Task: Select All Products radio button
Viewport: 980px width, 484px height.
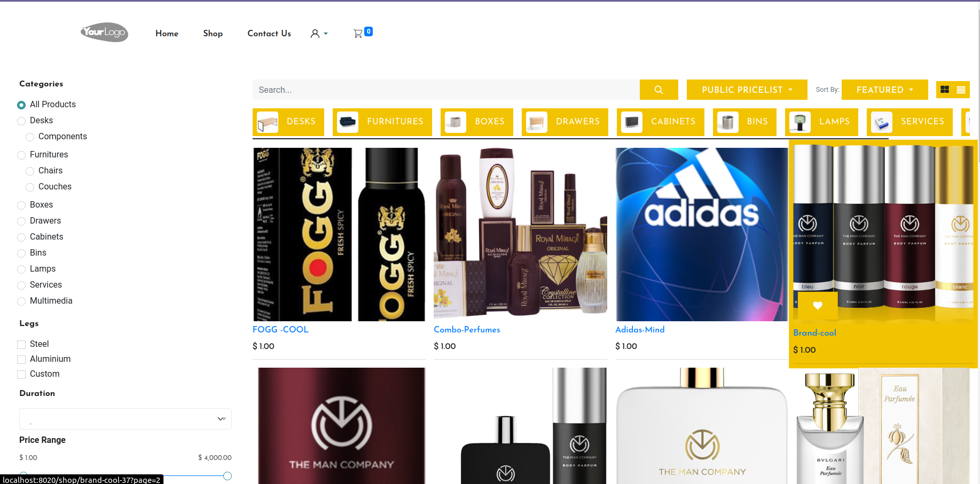Action: pos(21,105)
